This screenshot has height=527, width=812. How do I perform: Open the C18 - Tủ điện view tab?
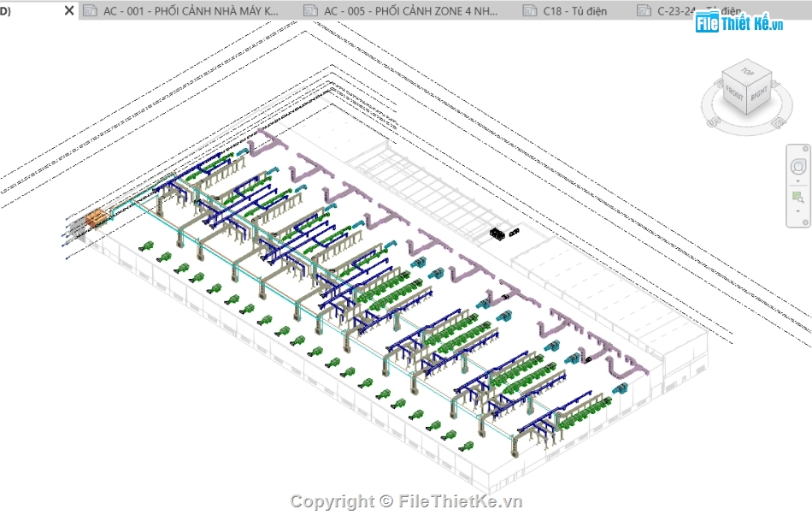click(x=575, y=11)
